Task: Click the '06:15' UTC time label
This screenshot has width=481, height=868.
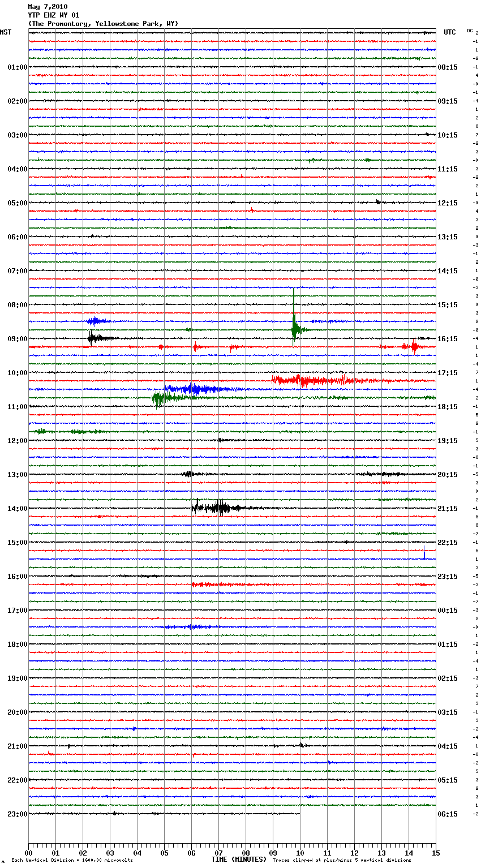Action: click(448, 814)
